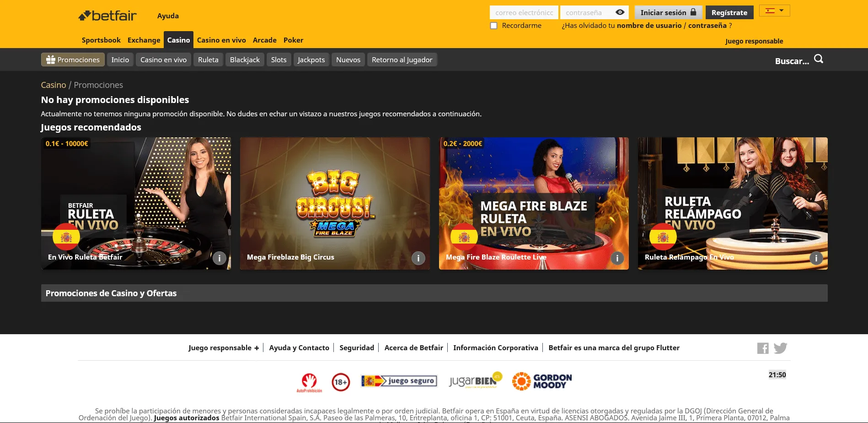Click the Buscar... search field

(x=792, y=61)
